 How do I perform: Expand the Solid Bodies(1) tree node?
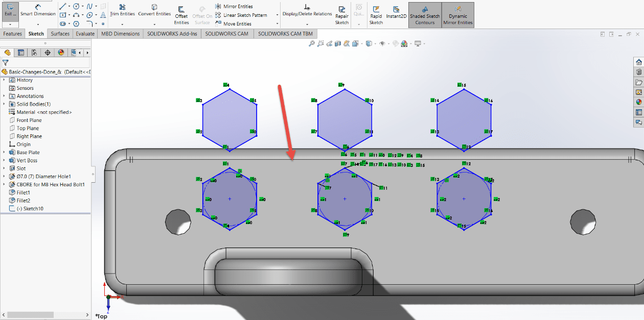4,104
